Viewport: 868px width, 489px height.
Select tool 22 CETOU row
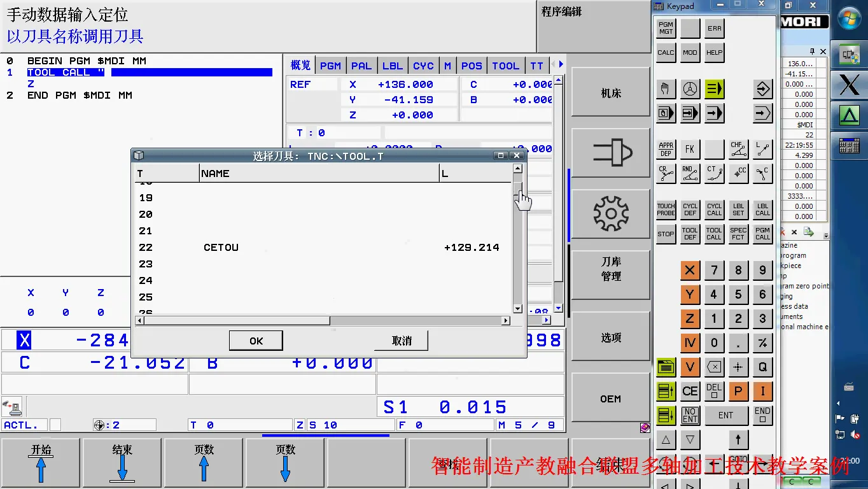coord(318,248)
